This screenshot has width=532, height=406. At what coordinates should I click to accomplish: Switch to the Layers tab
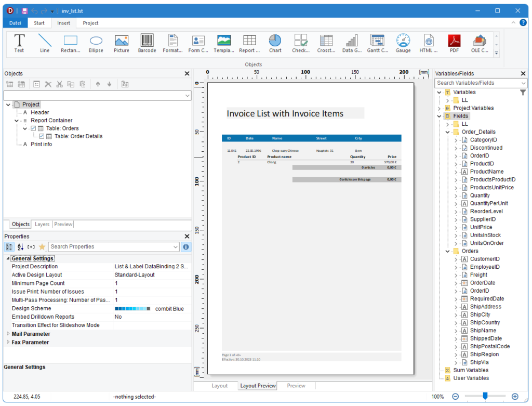tap(42, 224)
